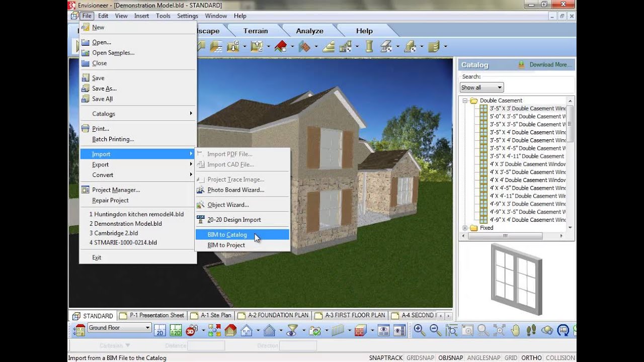Viewport: 644px width, 362px height.
Task: Select 4' X 4' Double Casement Window item
Action: coord(522,180)
